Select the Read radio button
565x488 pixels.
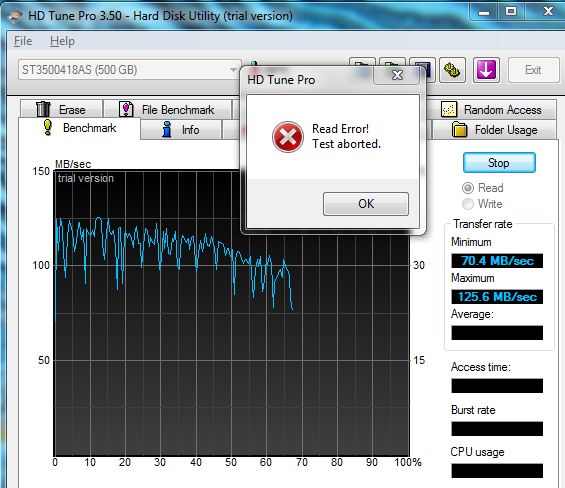tap(483, 188)
